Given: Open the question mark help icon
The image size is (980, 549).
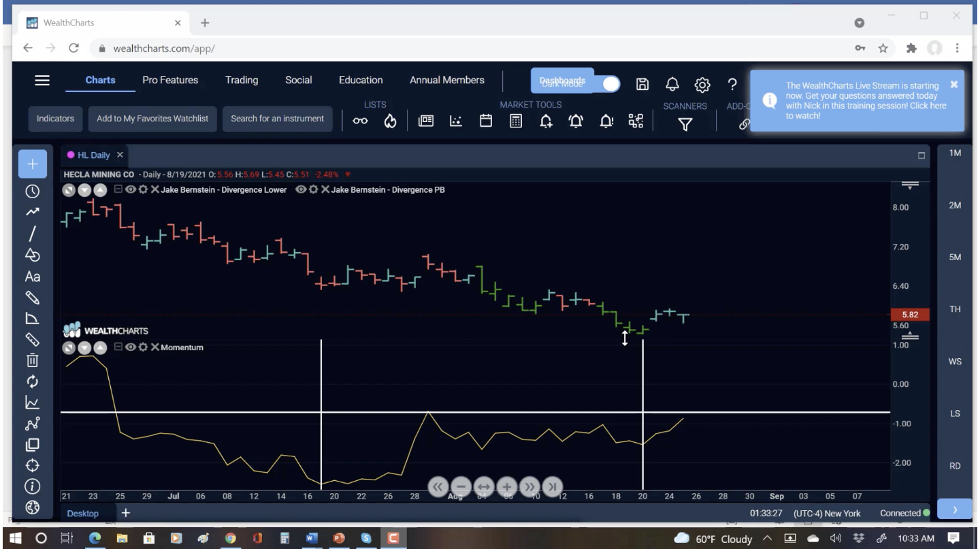Looking at the screenshot, I should (732, 84).
